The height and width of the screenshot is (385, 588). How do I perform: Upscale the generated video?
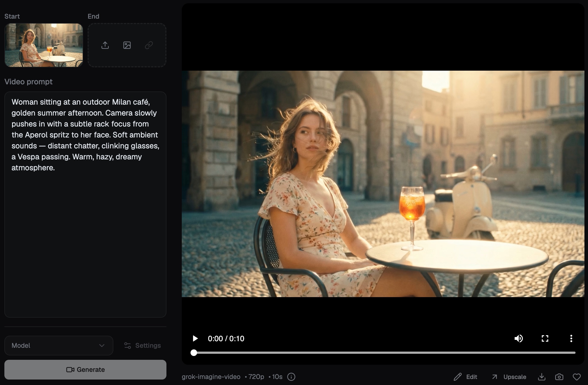point(509,377)
